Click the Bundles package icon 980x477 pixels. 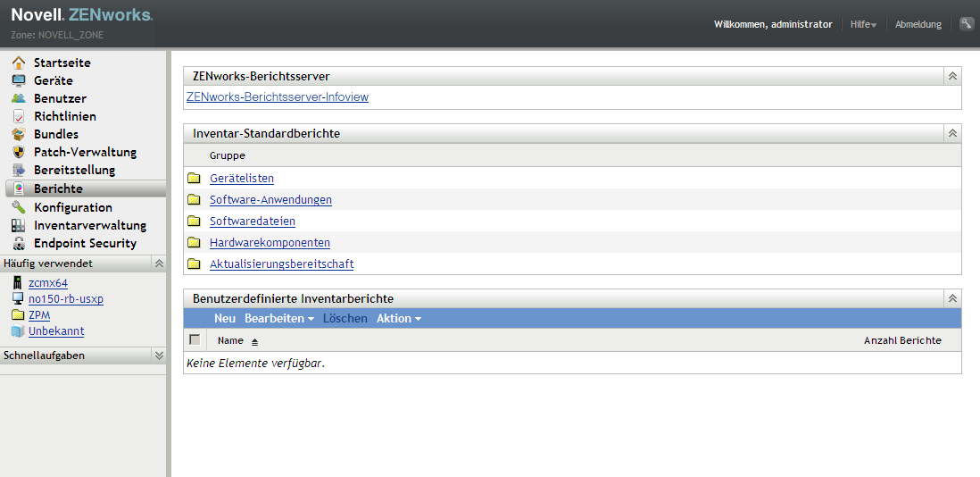click(x=18, y=134)
